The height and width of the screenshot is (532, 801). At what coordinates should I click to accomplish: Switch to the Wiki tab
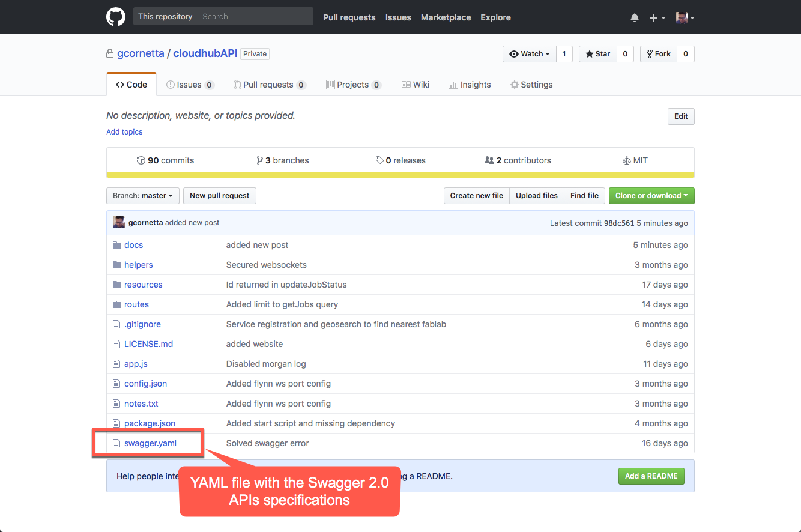pos(416,85)
